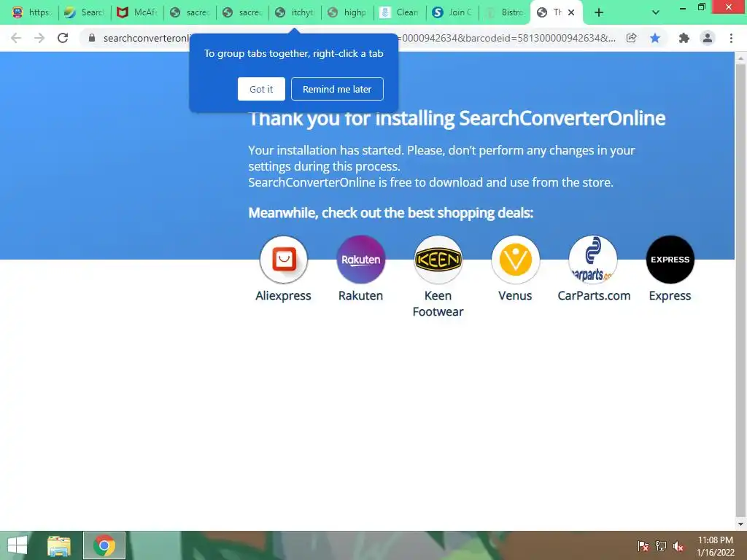Open the Express store icon
Image resolution: width=747 pixels, height=560 pixels.
pos(670,260)
